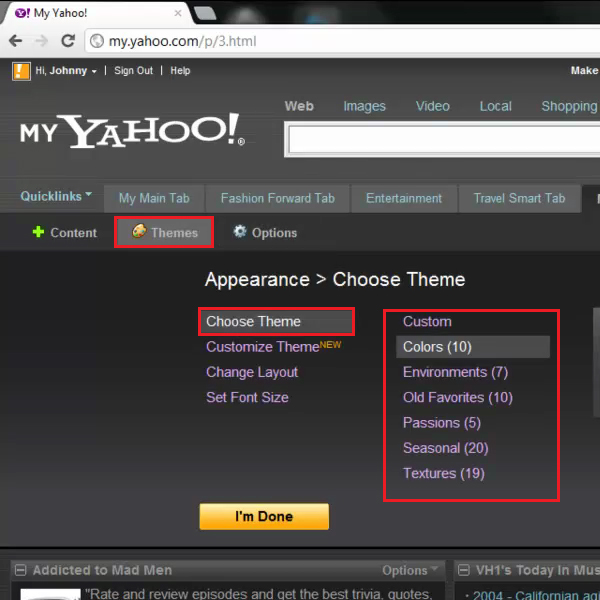Close the My Yahoo! browser tab
Viewport: 600px width, 600px height.
coord(178,13)
